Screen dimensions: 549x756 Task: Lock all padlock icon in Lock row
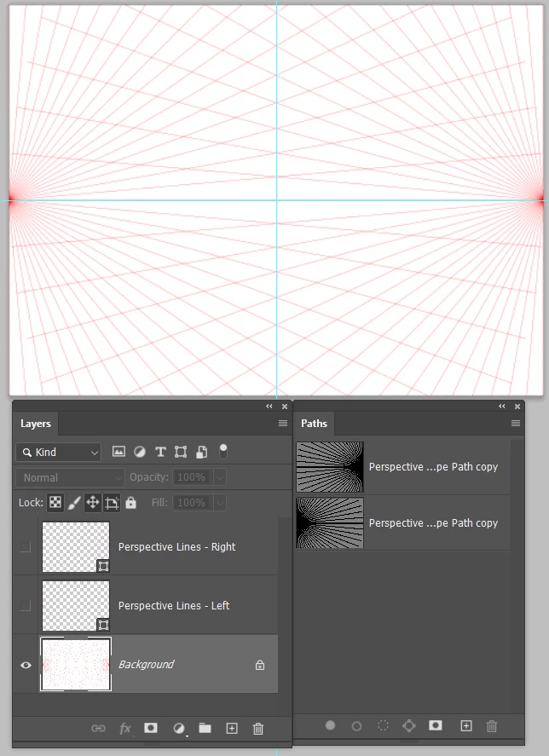(x=130, y=502)
